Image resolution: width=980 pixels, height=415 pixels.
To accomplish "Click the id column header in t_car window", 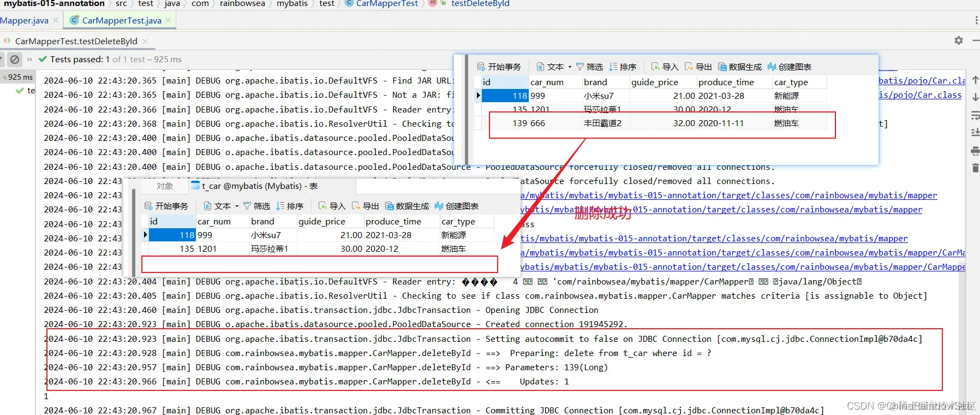I will tap(172, 221).
